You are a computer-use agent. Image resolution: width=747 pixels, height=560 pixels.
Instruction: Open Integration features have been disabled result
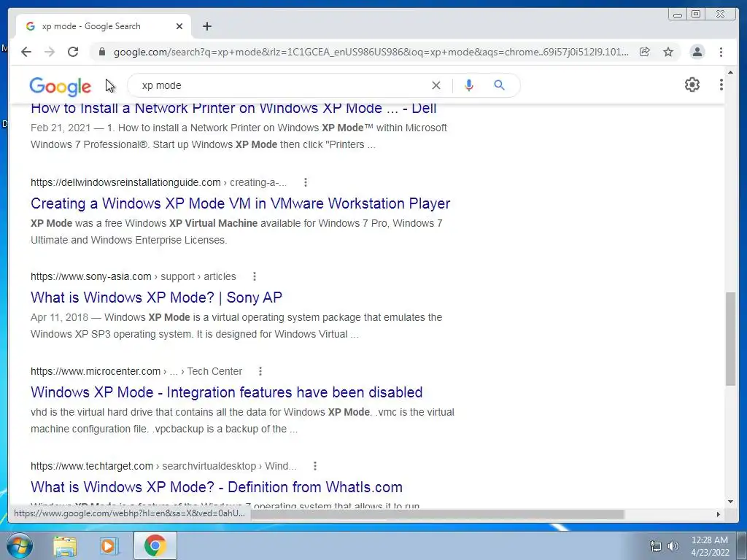coord(226,392)
